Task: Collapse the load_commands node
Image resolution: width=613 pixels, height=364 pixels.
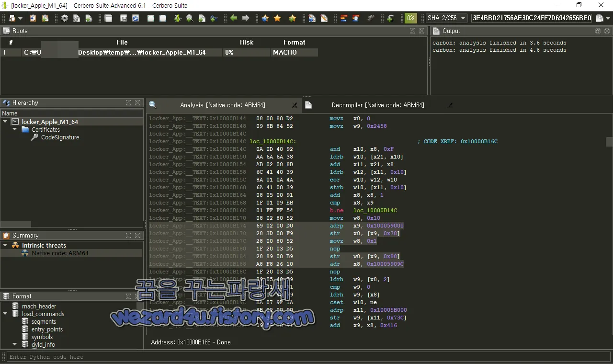Action: pyautogui.click(x=5, y=314)
